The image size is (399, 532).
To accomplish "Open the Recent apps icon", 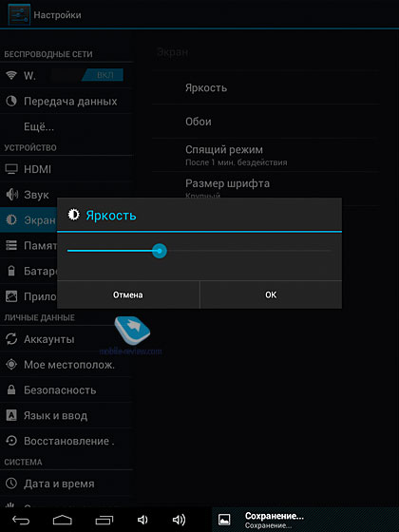I will point(104,520).
